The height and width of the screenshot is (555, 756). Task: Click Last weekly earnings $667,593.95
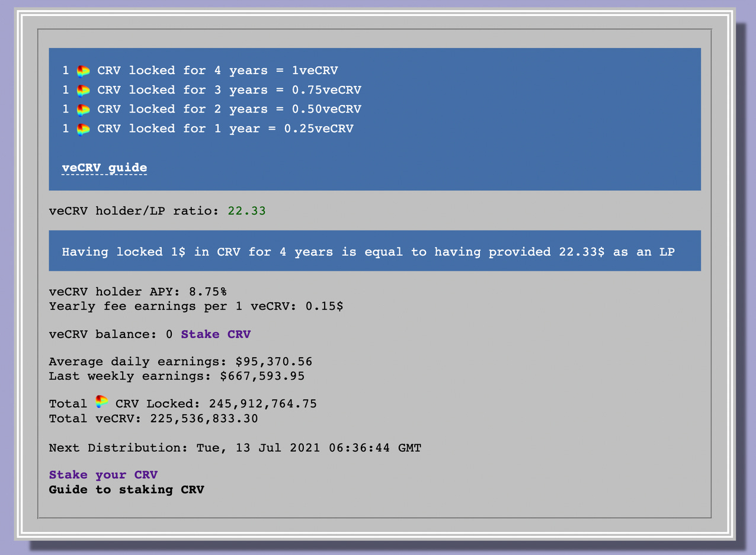(x=262, y=376)
